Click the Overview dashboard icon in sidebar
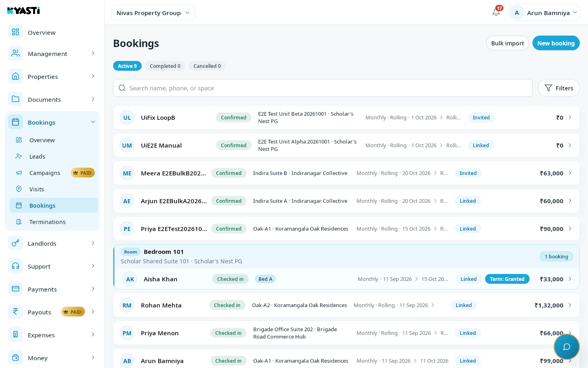This screenshot has height=368, width=588. (16, 32)
